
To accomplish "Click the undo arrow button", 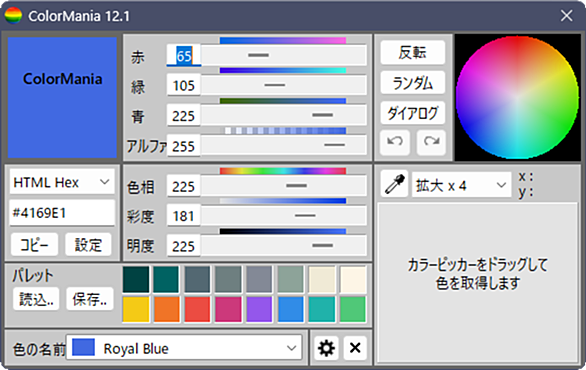I will coord(395,142).
